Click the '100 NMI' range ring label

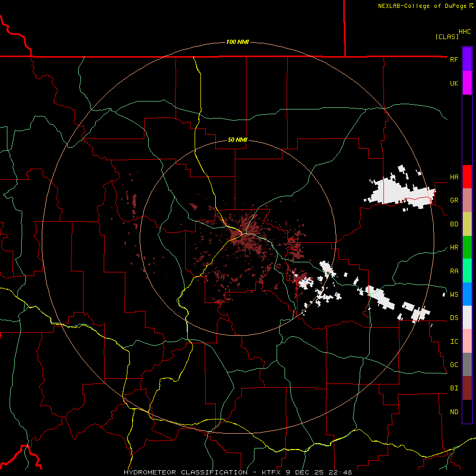click(237, 42)
